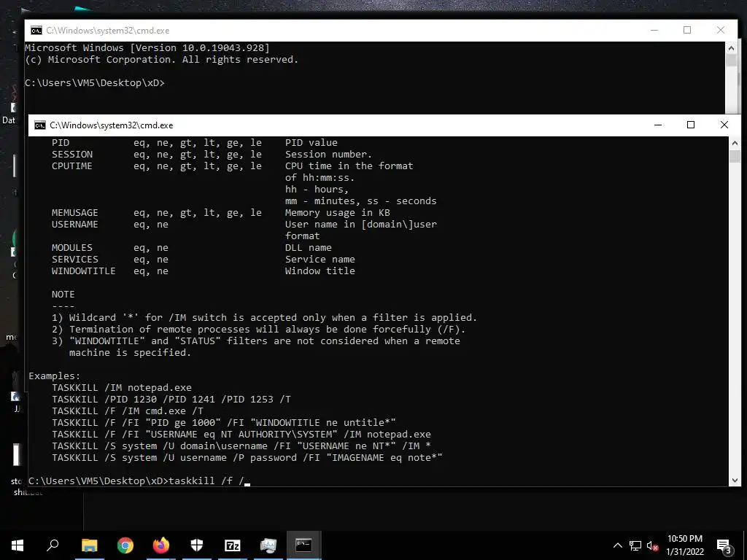747x560 pixels.
Task: Minimize the front cmd window
Action: pos(658,125)
